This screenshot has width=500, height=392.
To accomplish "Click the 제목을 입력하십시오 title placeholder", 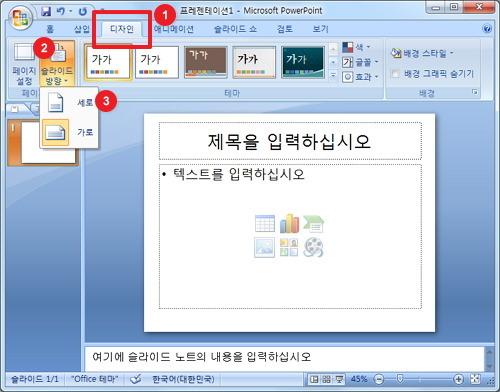I will 290,141.
